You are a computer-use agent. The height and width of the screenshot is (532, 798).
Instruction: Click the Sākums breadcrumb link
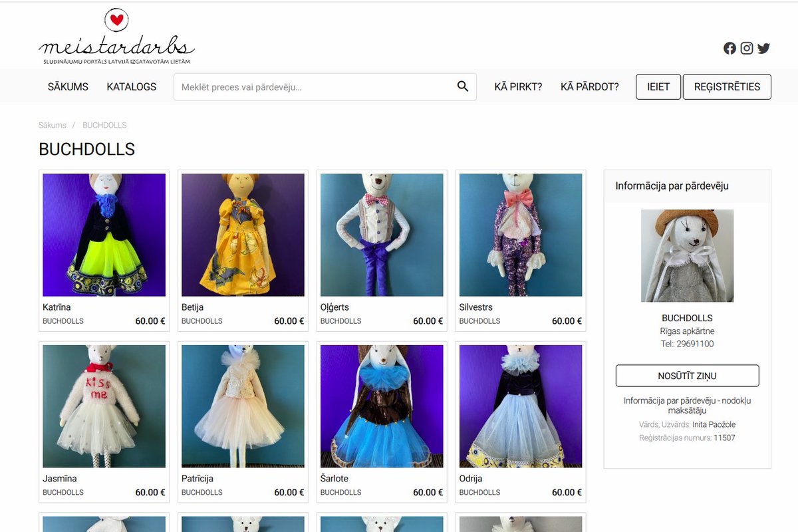tap(53, 125)
